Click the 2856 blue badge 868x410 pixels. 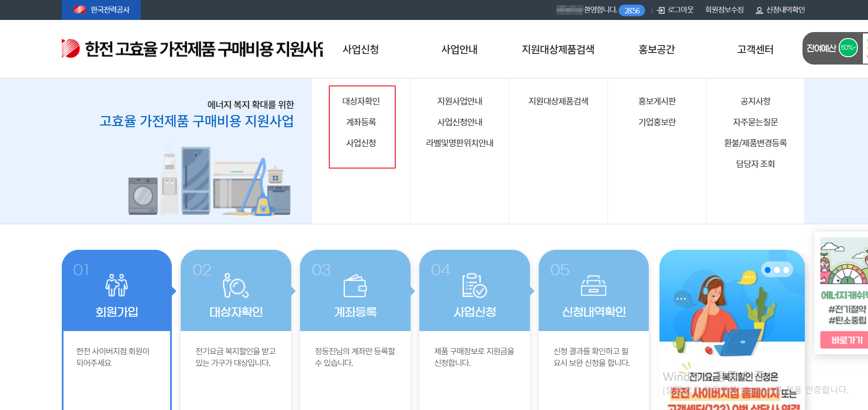pos(632,10)
